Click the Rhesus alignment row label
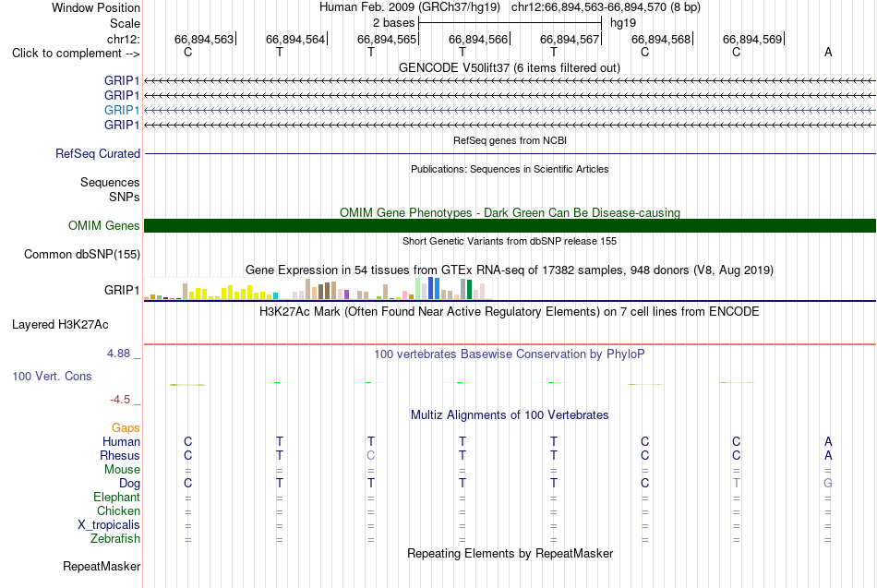 pos(120,456)
